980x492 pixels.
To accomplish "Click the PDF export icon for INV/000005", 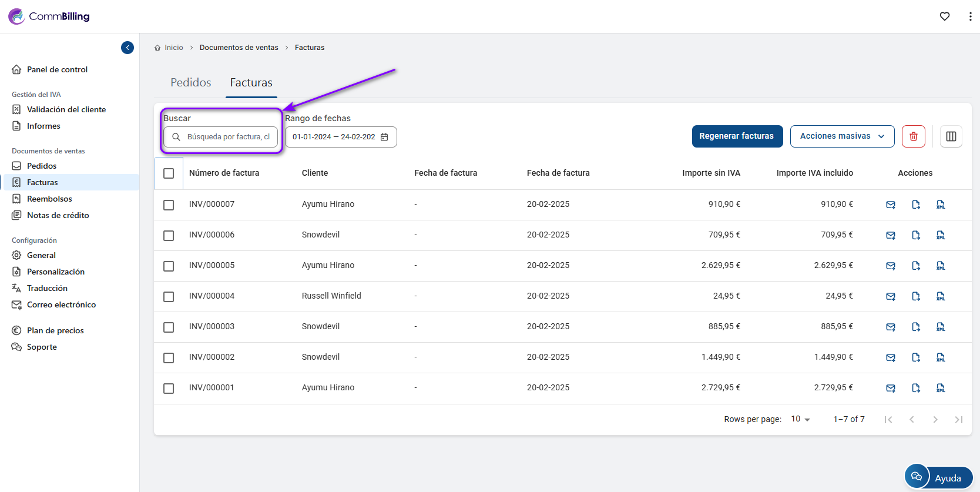I will pos(916,266).
